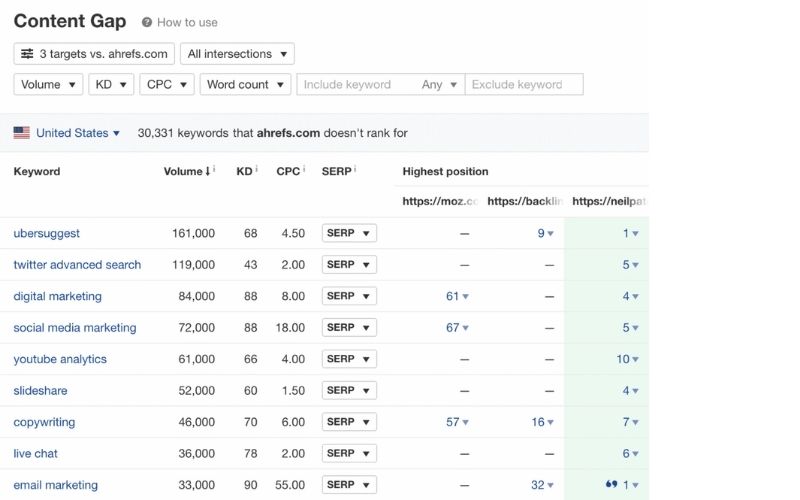Open the copywriting keyword link

(44, 422)
